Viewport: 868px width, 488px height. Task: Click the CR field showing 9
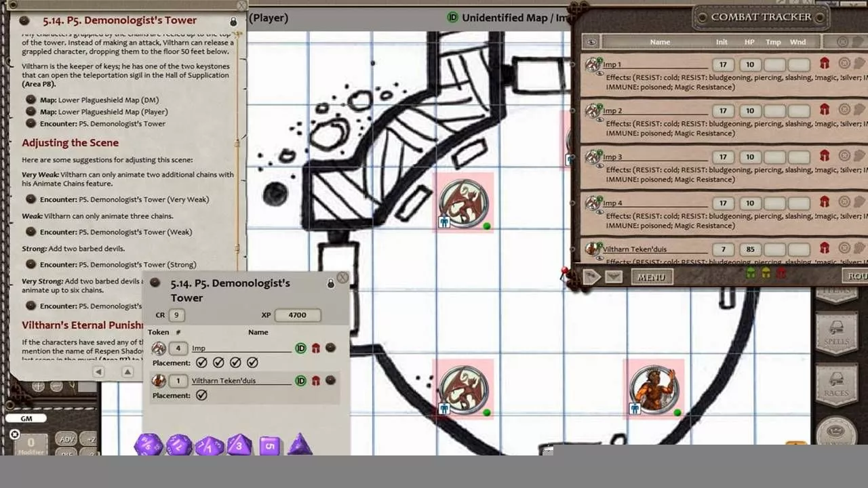(176, 315)
